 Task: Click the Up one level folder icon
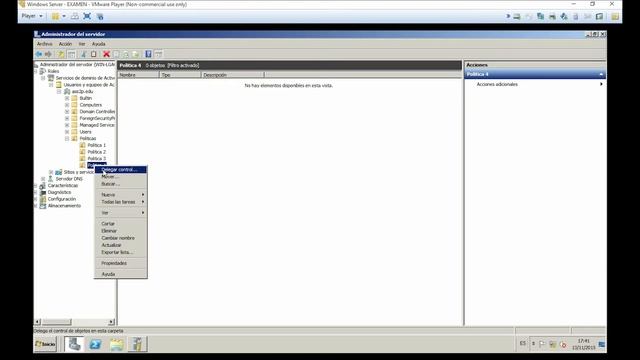point(61,54)
